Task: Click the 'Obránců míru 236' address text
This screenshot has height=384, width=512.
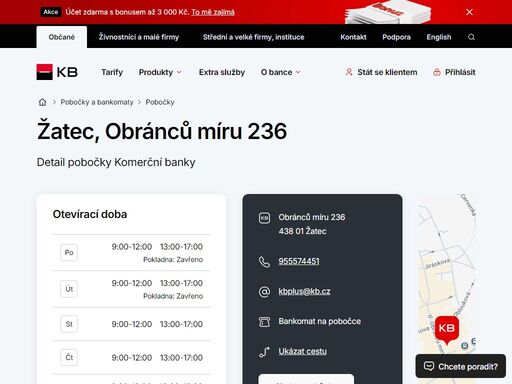Action: tap(312, 217)
